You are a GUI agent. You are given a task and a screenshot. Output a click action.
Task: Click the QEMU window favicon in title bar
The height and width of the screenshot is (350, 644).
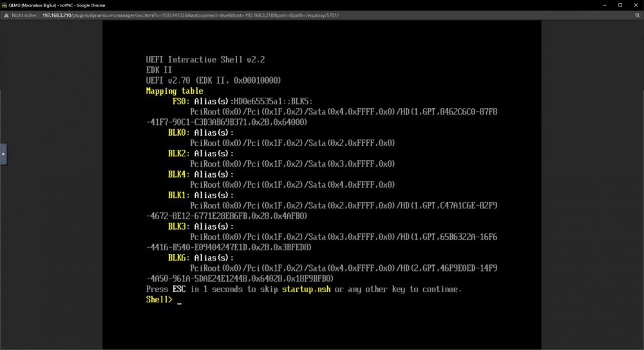tap(4, 5)
